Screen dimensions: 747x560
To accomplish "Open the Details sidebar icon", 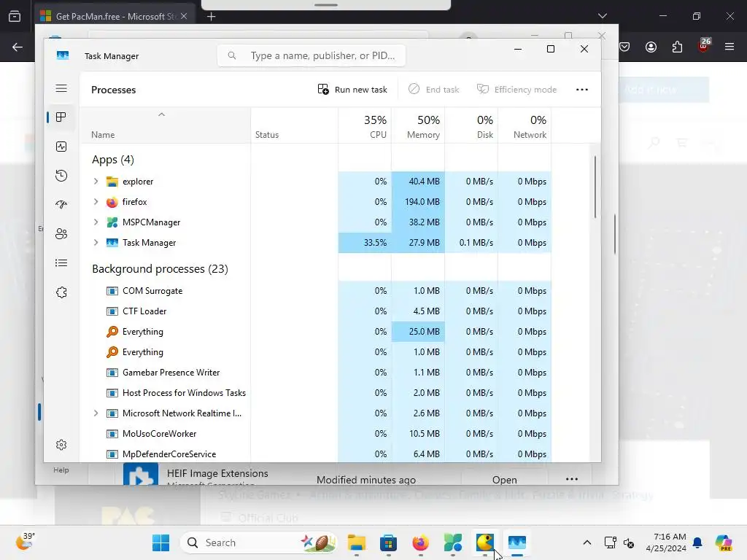I will pyautogui.click(x=61, y=262).
